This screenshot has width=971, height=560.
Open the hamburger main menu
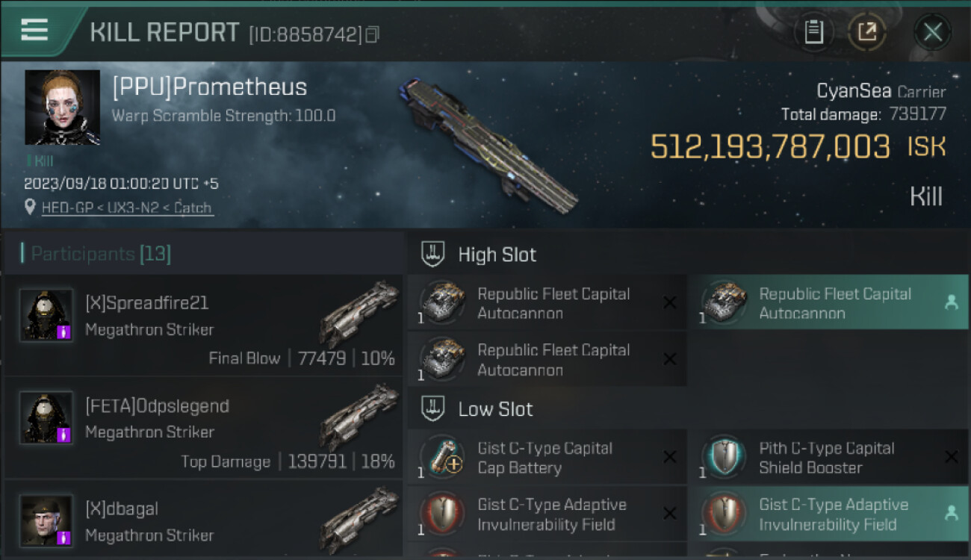(34, 30)
